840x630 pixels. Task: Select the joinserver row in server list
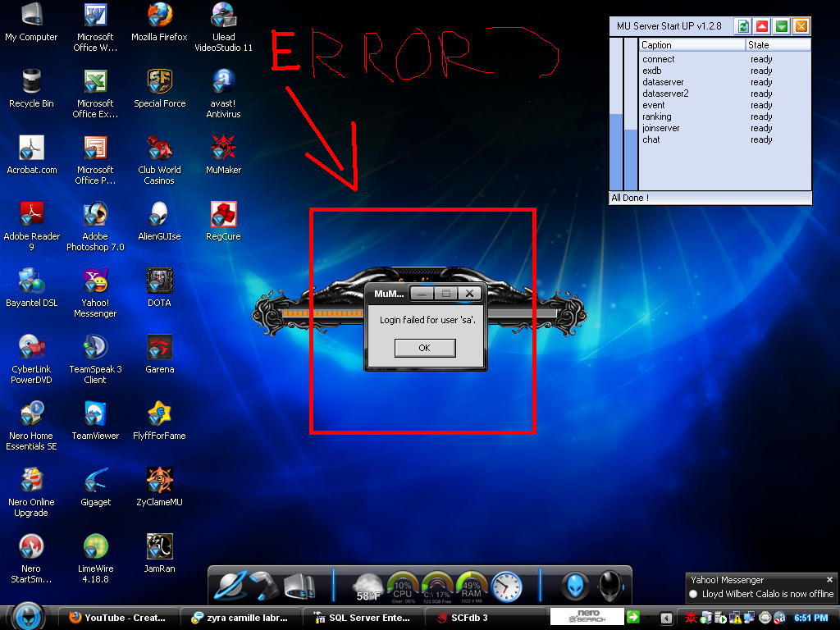pos(661,128)
